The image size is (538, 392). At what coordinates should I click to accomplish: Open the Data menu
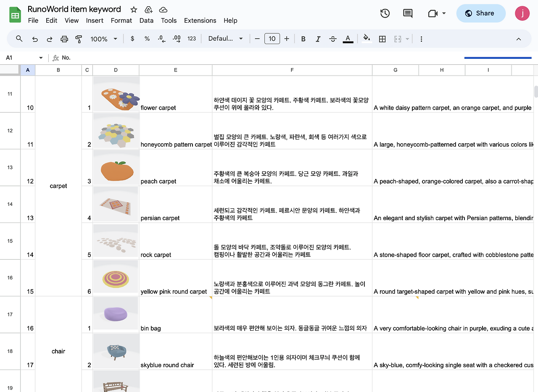(x=146, y=20)
